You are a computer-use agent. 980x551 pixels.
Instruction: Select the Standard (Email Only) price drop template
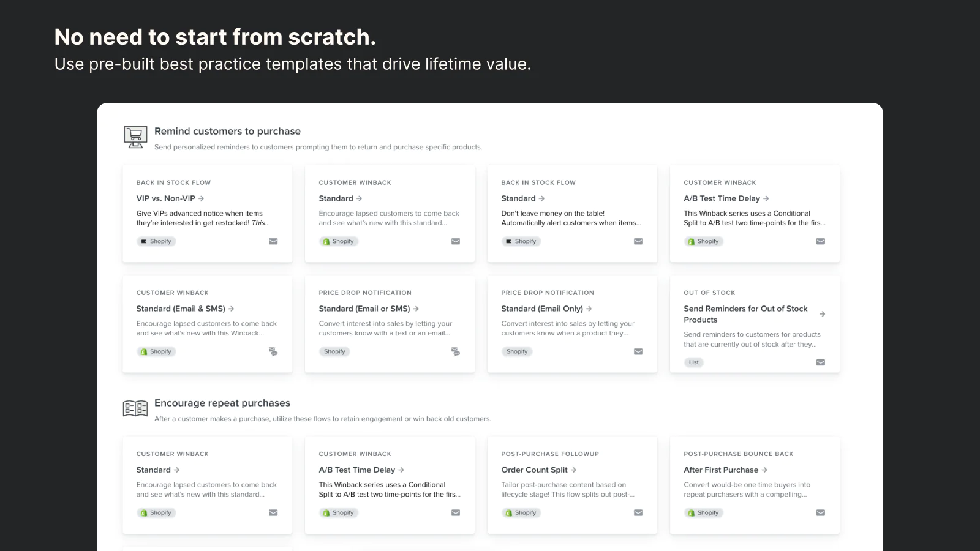point(542,309)
